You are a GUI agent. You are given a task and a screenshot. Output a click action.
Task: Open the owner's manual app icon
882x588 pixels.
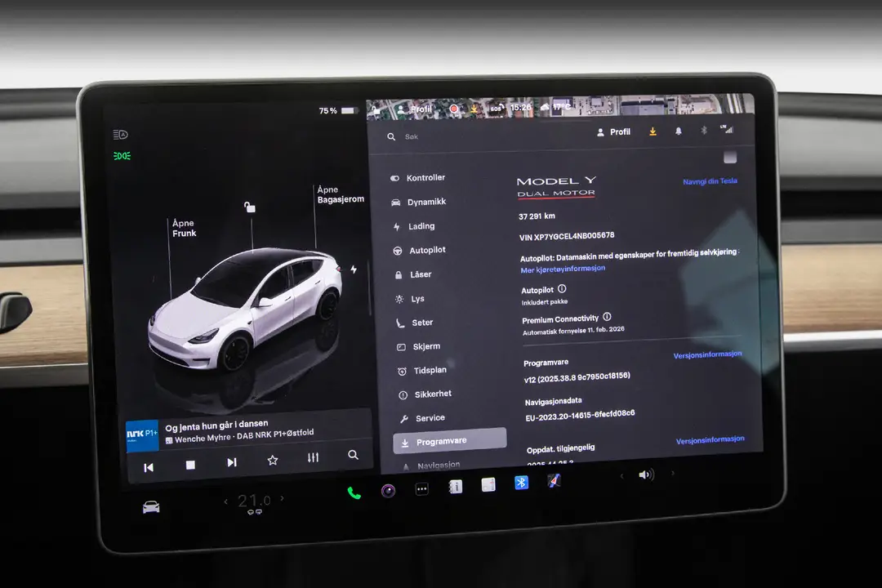pos(455,487)
